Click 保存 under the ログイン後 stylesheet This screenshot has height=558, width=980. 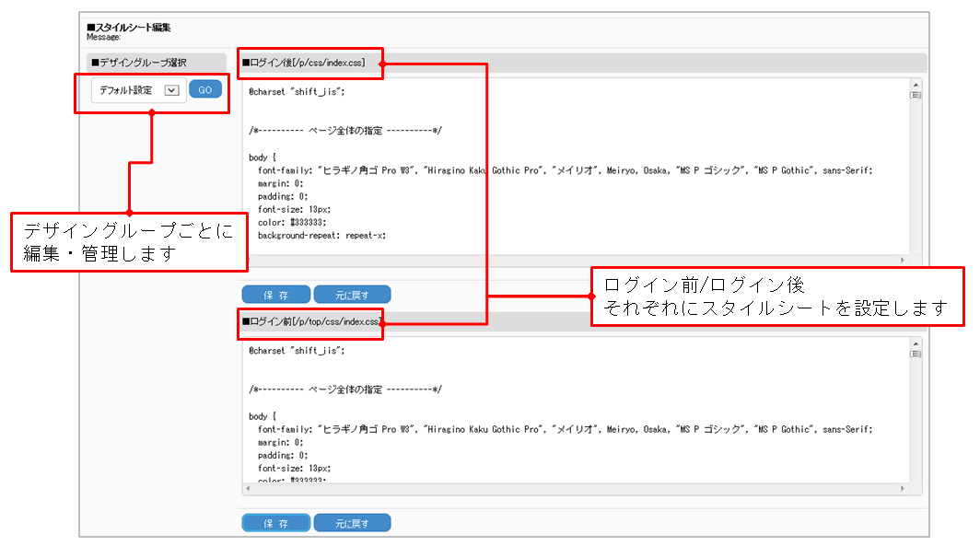pyautogui.click(x=275, y=295)
